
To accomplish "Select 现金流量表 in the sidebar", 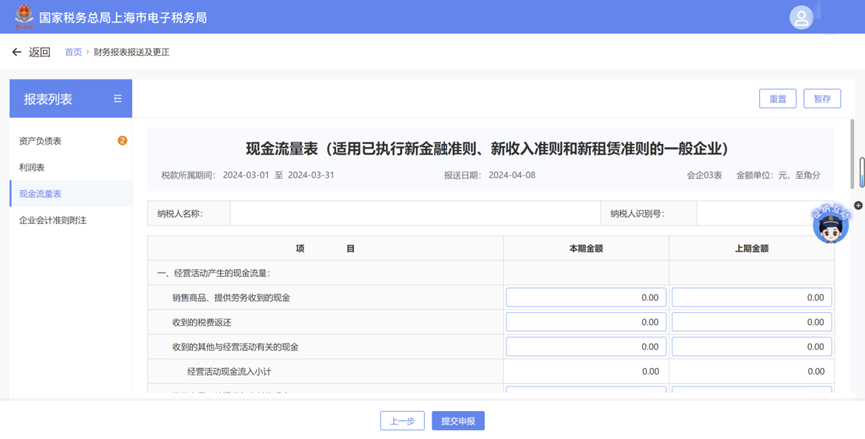I will click(71, 194).
